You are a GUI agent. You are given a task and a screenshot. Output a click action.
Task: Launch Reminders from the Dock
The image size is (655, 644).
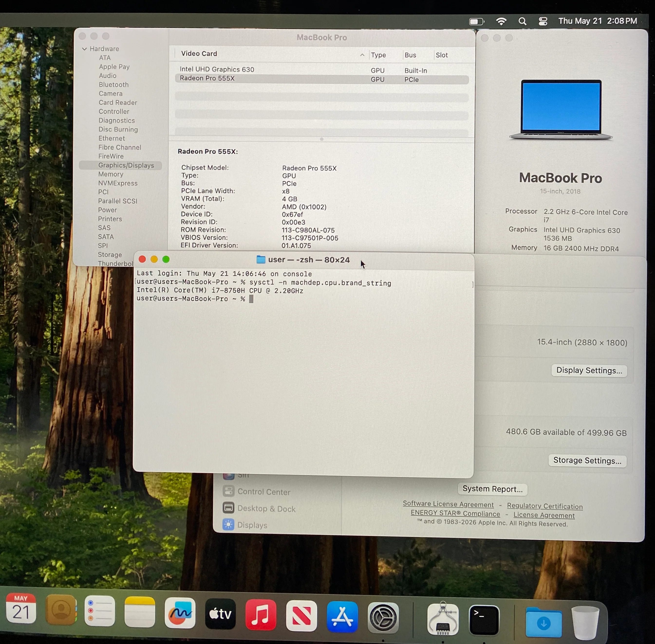pos(100,611)
